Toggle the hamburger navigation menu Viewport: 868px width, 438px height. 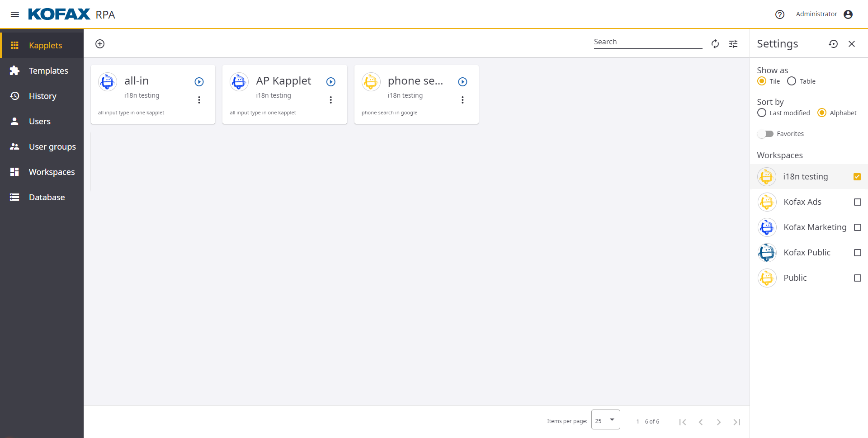point(14,14)
